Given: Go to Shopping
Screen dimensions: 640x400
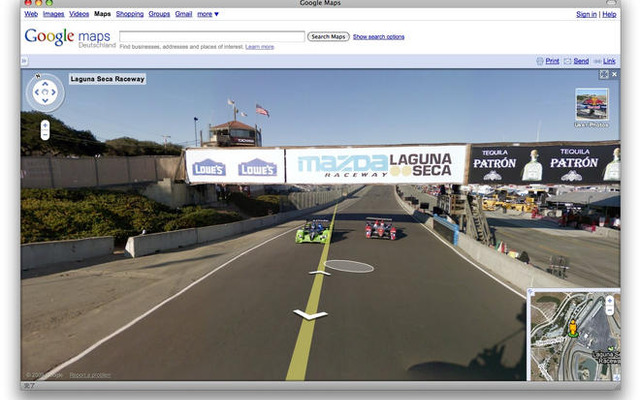Looking at the screenshot, I should coord(129,14).
